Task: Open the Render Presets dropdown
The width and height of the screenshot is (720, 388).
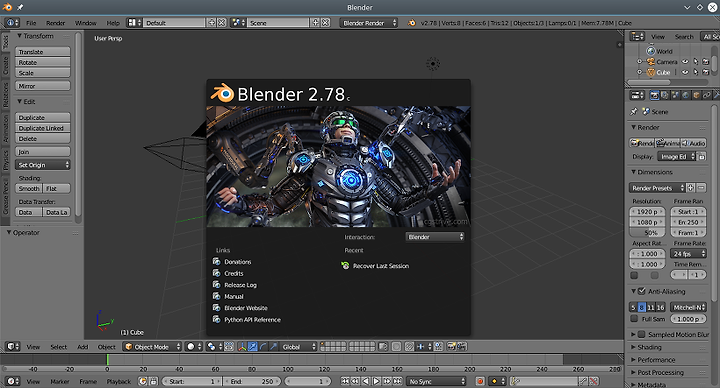Action: (657, 188)
